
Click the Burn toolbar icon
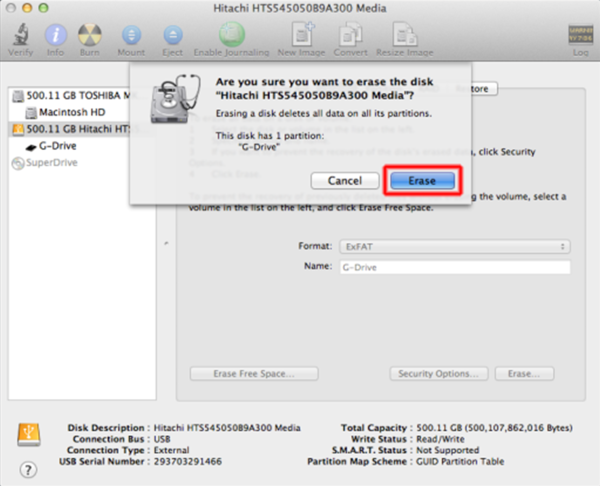coord(90,35)
